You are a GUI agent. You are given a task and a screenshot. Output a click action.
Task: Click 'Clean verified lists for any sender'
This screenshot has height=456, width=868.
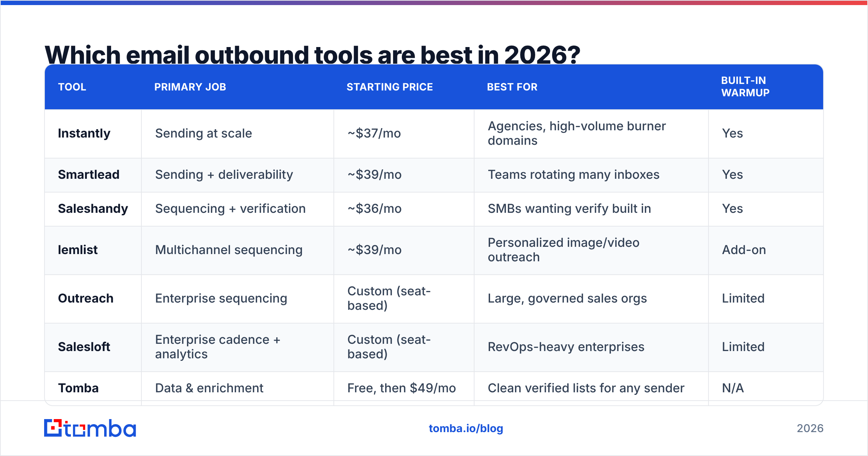tap(586, 388)
